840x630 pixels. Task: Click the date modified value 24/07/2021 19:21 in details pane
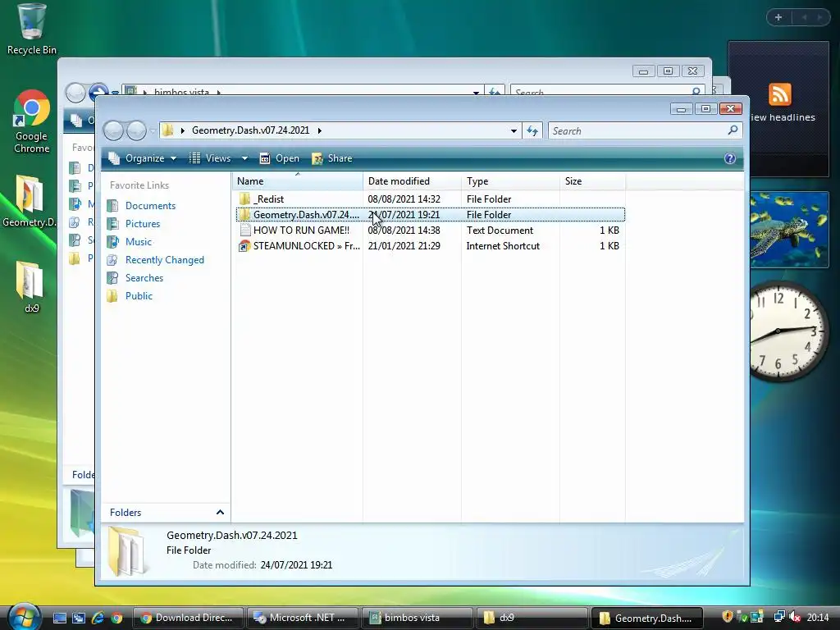[296, 564]
